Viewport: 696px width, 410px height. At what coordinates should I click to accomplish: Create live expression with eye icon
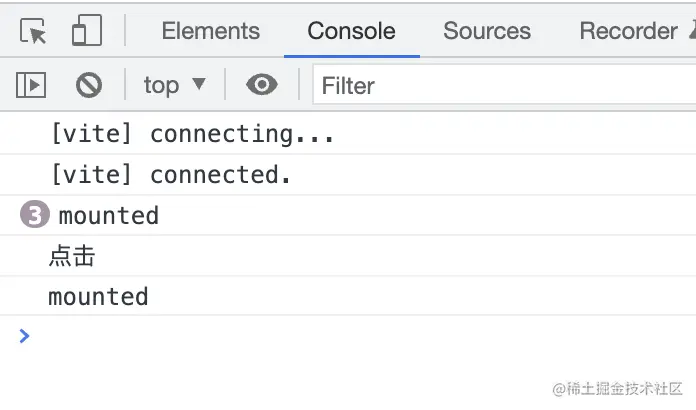coord(262,84)
